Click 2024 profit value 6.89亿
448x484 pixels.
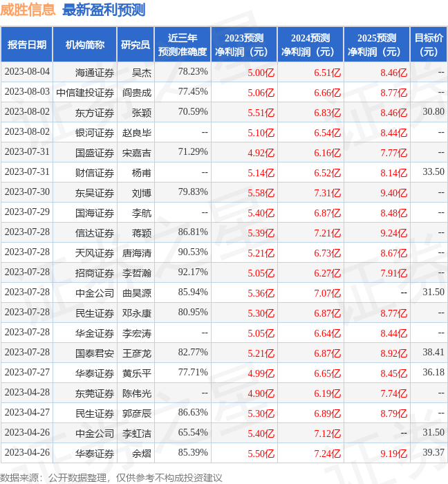328,414
